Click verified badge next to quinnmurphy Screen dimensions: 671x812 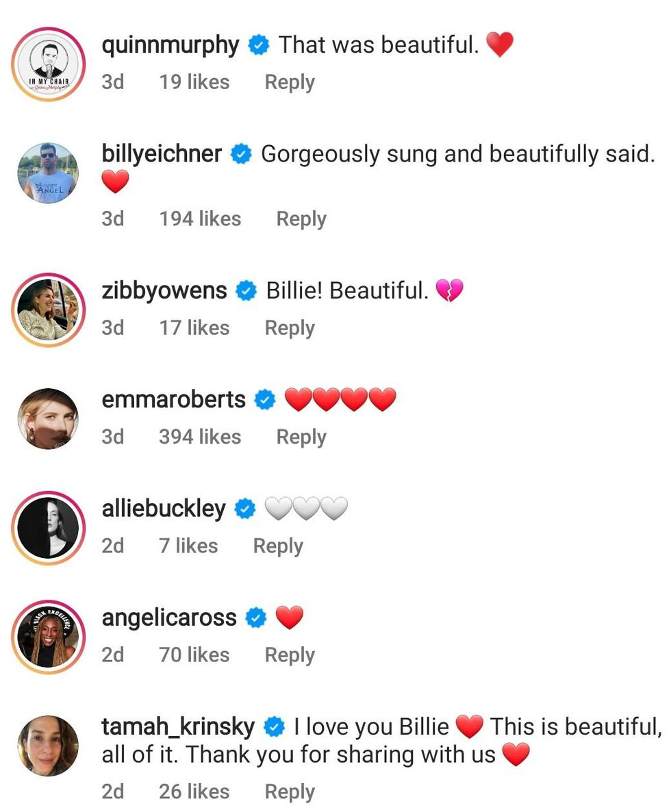[259, 46]
